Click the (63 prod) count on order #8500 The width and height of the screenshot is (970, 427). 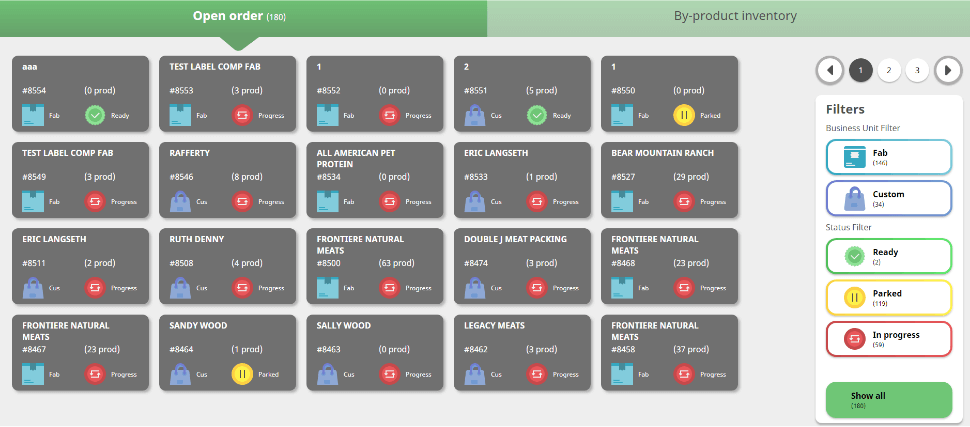coord(397,263)
